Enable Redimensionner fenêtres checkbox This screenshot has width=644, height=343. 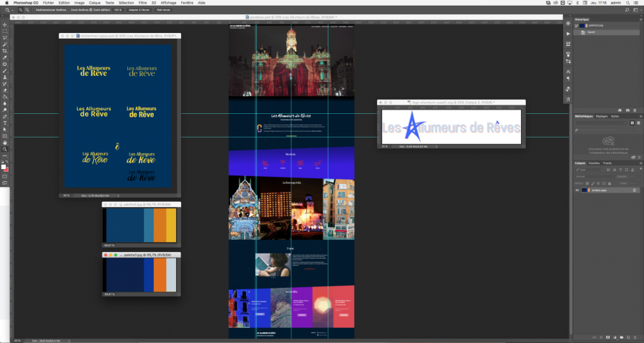(x=33, y=10)
